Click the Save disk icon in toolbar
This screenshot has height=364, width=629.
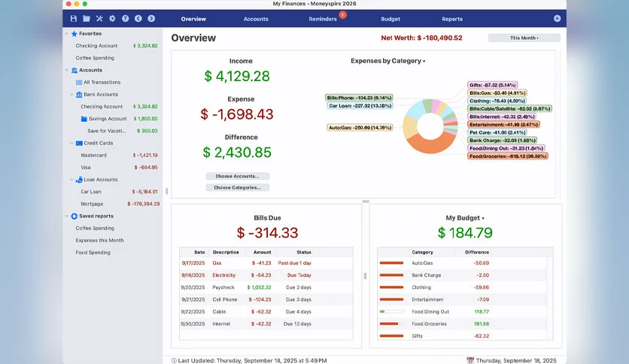pos(74,19)
